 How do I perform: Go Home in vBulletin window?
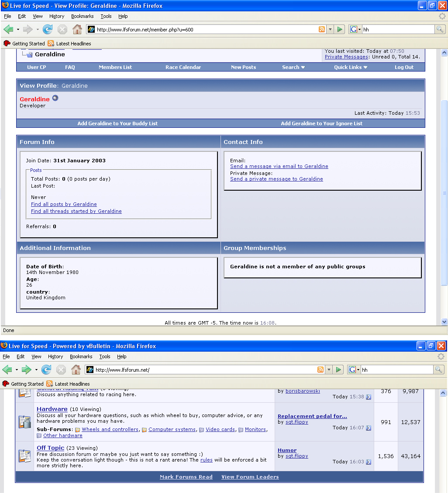pos(76,370)
